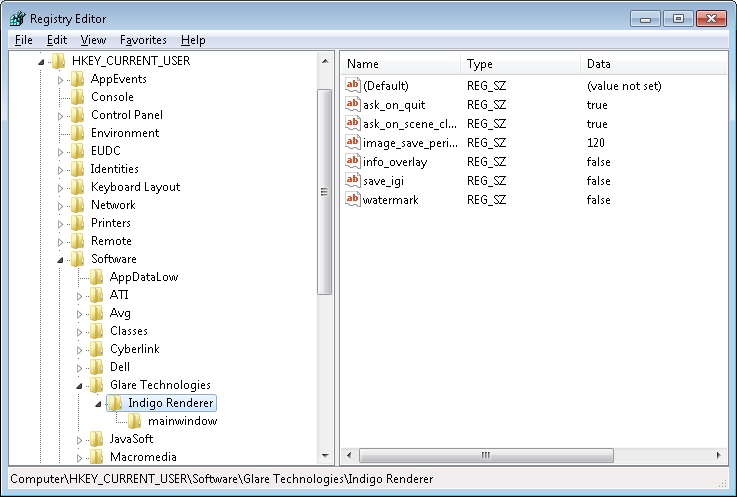Viewport: 737px width, 497px height.
Task: Open the Edit menu
Action: pos(57,40)
